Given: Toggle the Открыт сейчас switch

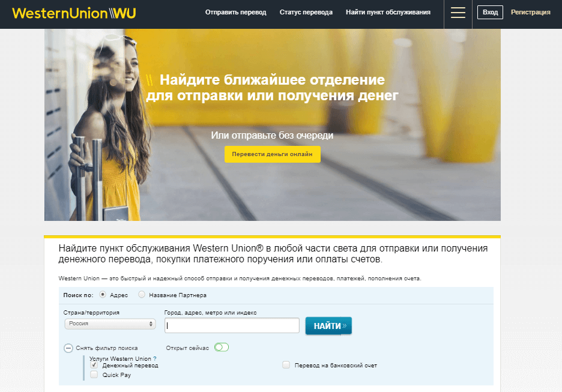Looking at the screenshot, I should pyautogui.click(x=222, y=347).
